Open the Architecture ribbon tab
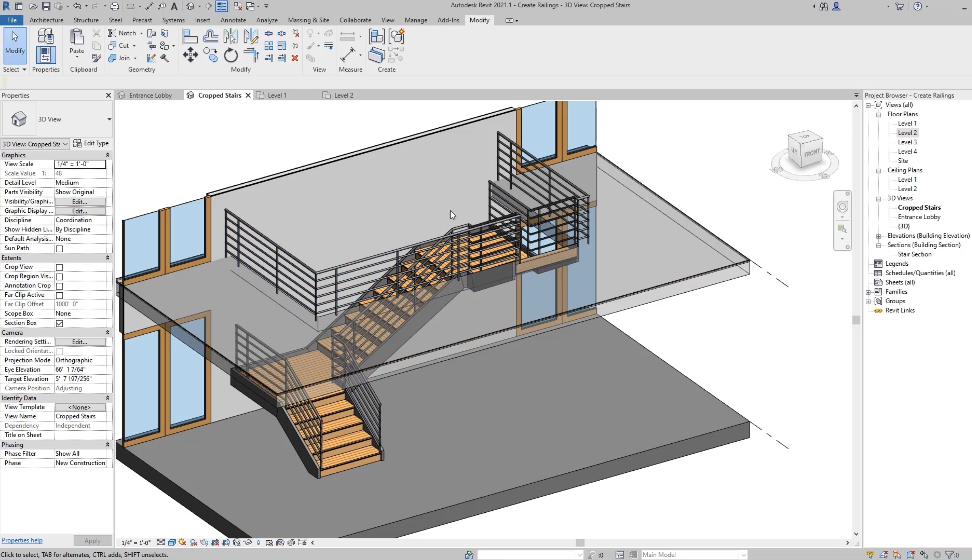The width and height of the screenshot is (972, 560). tap(46, 20)
